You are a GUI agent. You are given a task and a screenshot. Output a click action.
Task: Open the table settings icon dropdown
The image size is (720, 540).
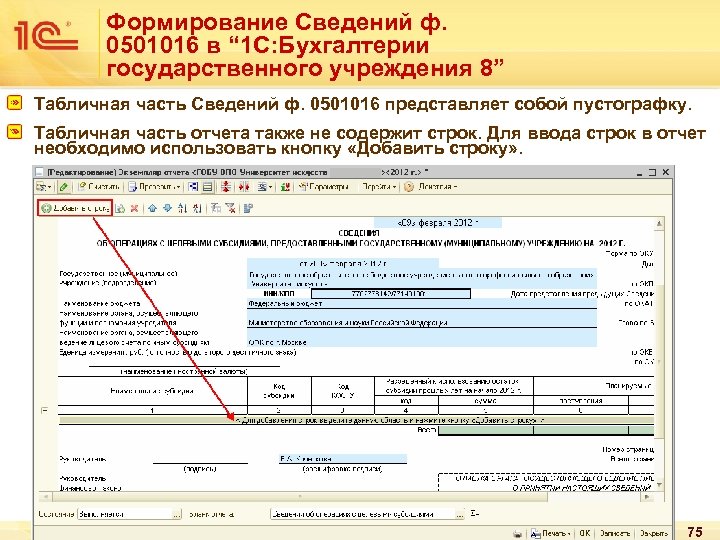[x=264, y=187]
